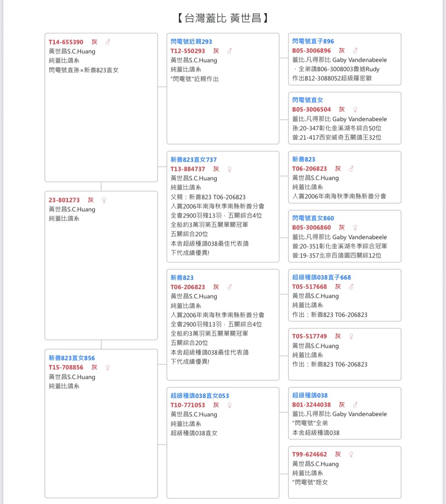Screen dimensions: 446x504
Task: Click the 超級種鴿038 title above B01-3244038
Action: pos(310,395)
